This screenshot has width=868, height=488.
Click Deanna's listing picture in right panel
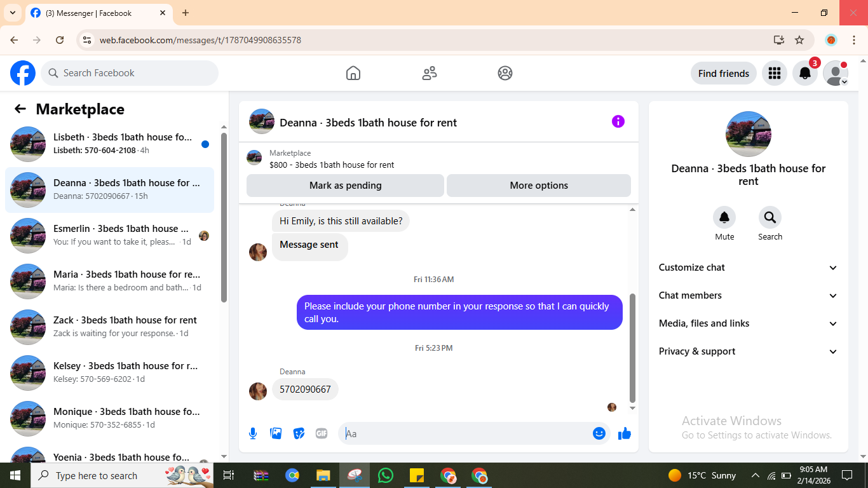[x=749, y=134]
